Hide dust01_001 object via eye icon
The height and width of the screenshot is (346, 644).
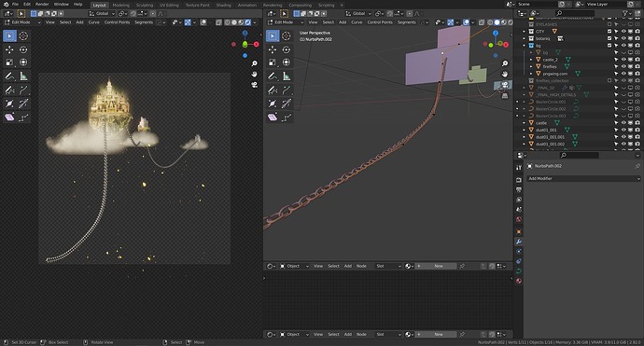(623, 130)
